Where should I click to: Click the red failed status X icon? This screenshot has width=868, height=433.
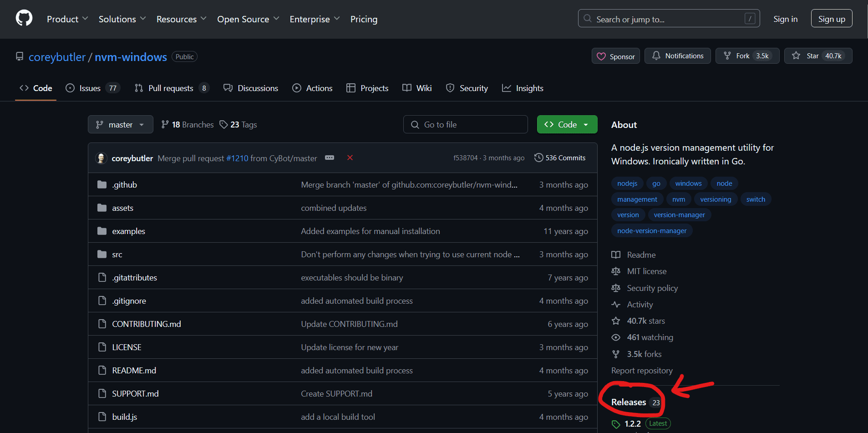pyautogui.click(x=350, y=158)
